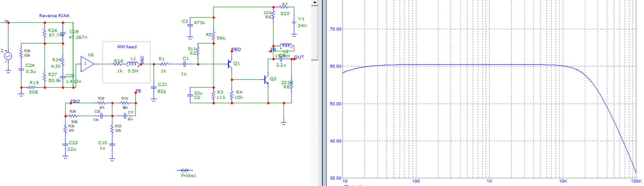Click the "70.00" Y-axis label
644x186 pixels.
(x=335, y=29)
